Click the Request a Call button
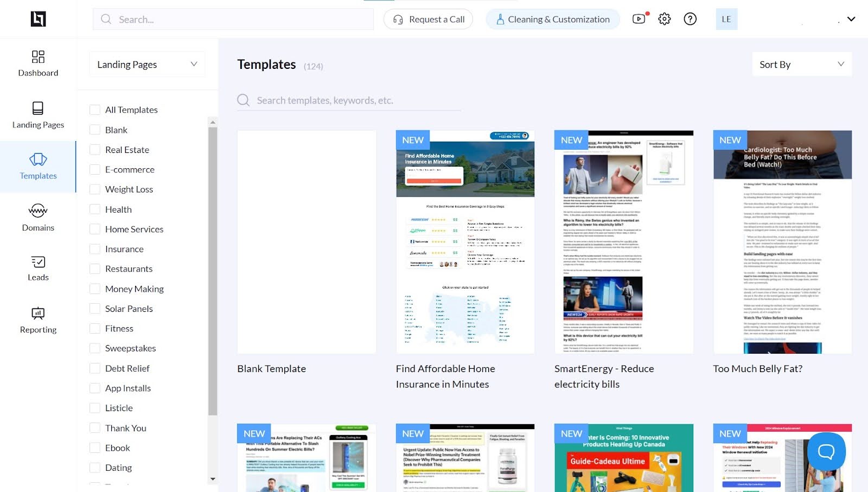The image size is (868, 492). pos(428,20)
